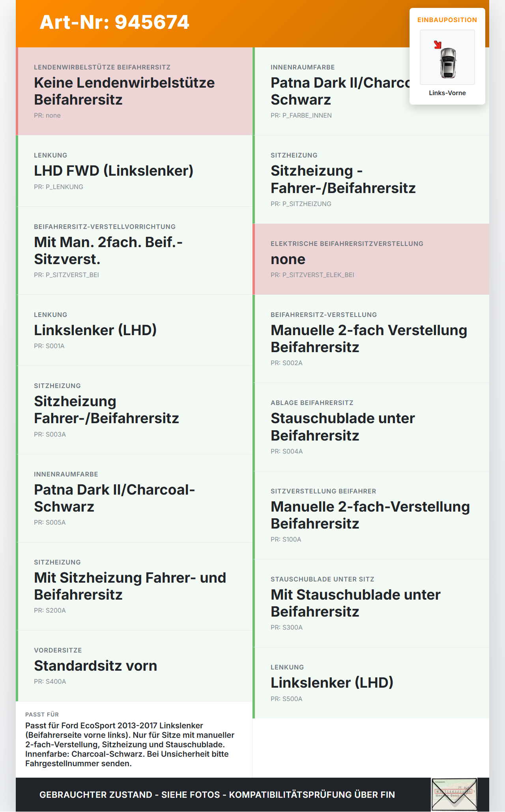Viewport: 505px width, 812px height.
Task: Open the vehicle registration thumbnail in footer
Action: pos(454,795)
